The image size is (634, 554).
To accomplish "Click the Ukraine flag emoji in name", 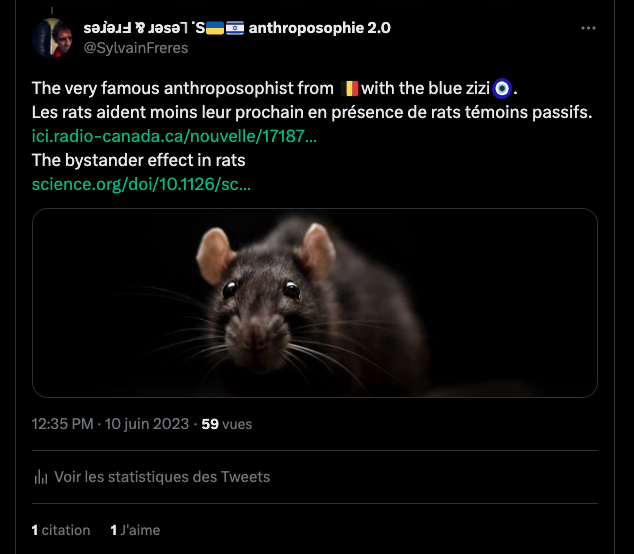I will [214, 28].
